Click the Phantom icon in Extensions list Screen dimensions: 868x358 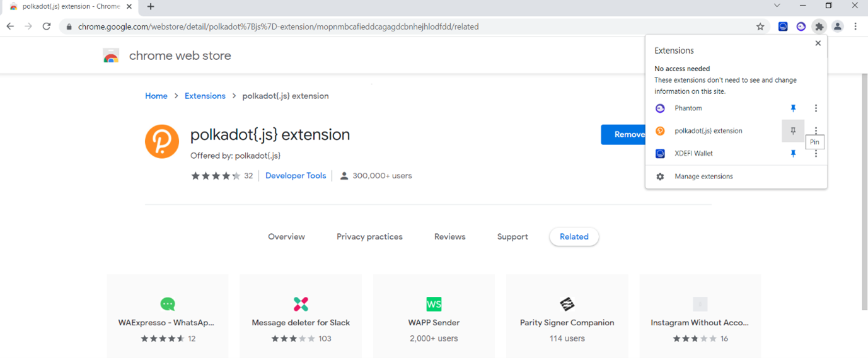point(660,108)
